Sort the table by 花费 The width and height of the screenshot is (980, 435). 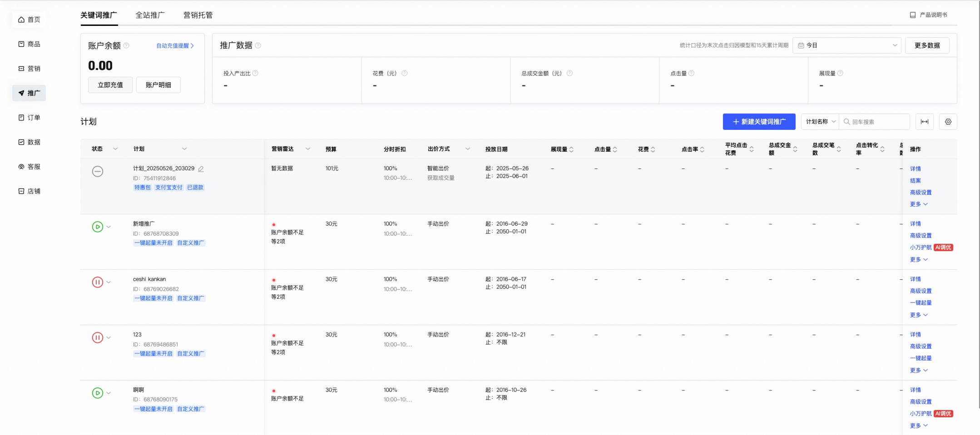(x=653, y=149)
